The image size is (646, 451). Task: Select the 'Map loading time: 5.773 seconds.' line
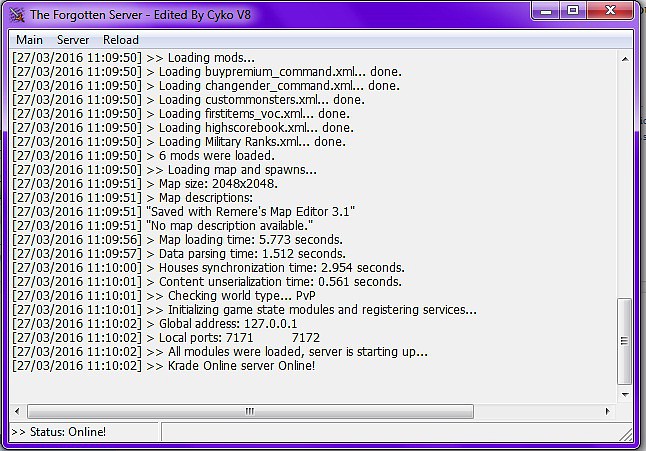click(177, 240)
